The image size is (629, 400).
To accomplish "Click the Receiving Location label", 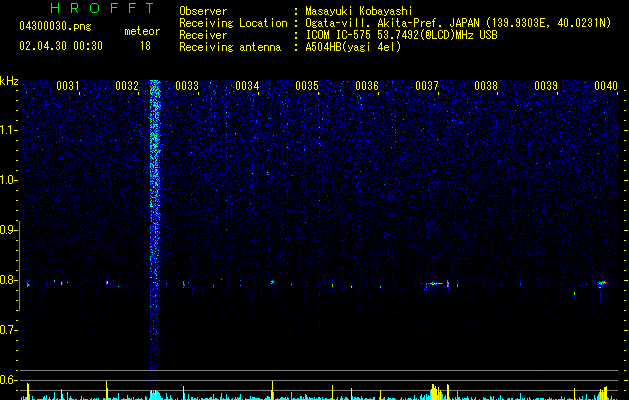I will tap(233, 23).
